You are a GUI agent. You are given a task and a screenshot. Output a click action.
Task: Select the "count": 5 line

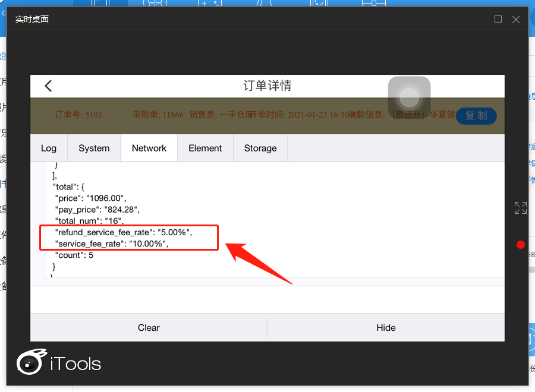pyautogui.click(x=74, y=255)
